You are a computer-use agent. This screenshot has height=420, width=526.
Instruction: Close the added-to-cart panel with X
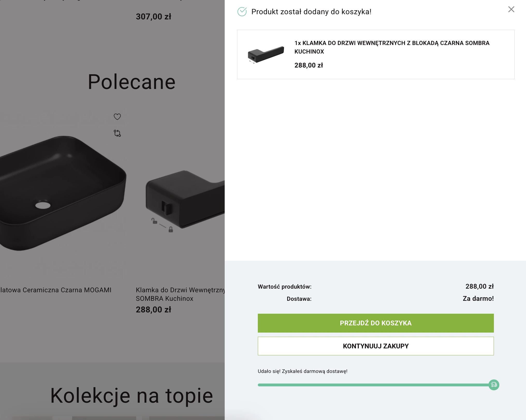[511, 10]
